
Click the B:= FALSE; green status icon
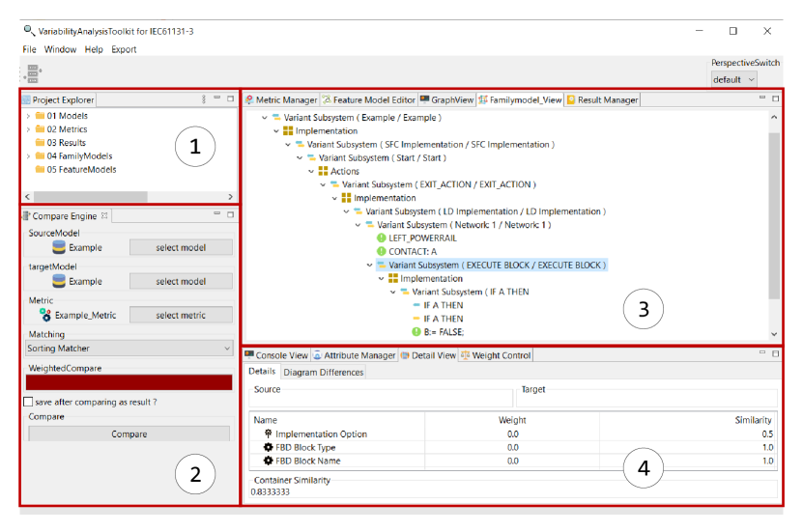[416, 332]
